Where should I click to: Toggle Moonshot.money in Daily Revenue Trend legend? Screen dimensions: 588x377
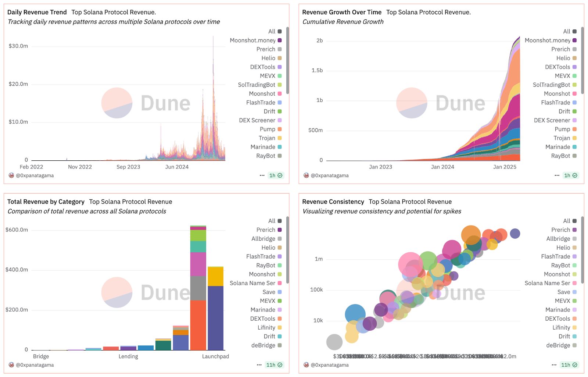tap(256, 40)
